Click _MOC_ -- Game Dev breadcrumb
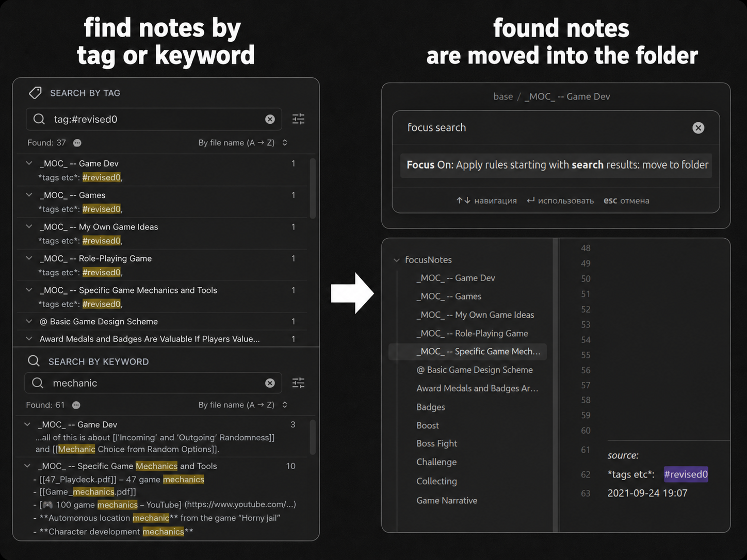 pyautogui.click(x=567, y=96)
